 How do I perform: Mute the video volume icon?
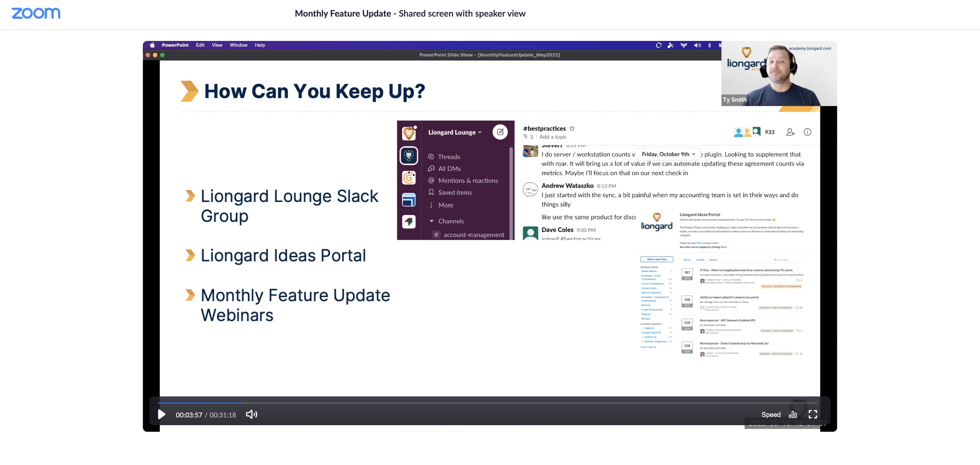click(251, 414)
